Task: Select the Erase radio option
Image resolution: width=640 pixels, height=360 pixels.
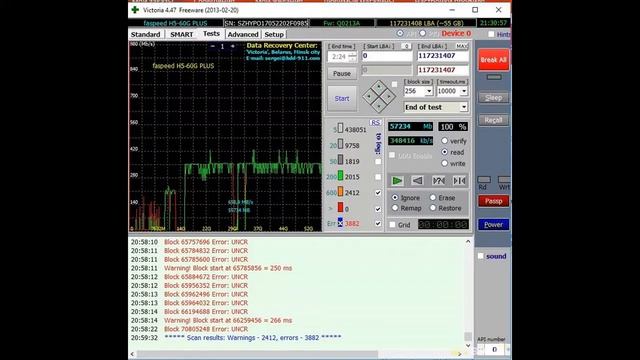Action: [433, 198]
